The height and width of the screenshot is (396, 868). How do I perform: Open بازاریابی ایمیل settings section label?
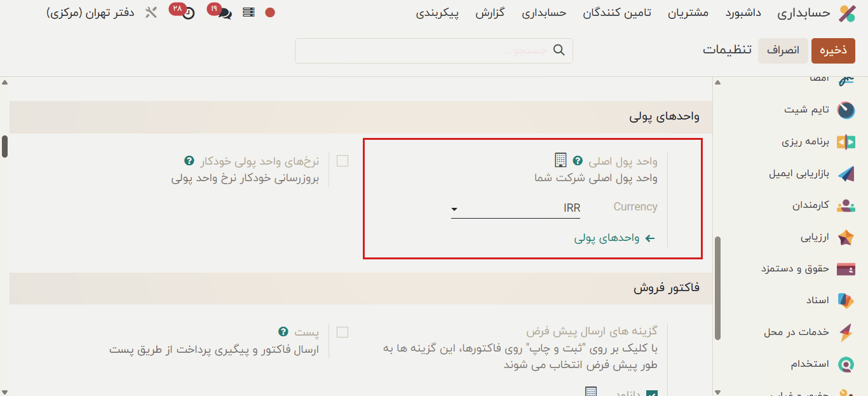(799, 174)
